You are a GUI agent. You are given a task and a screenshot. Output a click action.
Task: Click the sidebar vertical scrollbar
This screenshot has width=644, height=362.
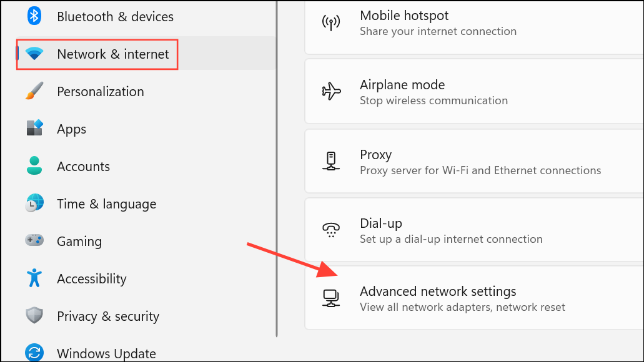pyautogui.click(x=277, y=169)
